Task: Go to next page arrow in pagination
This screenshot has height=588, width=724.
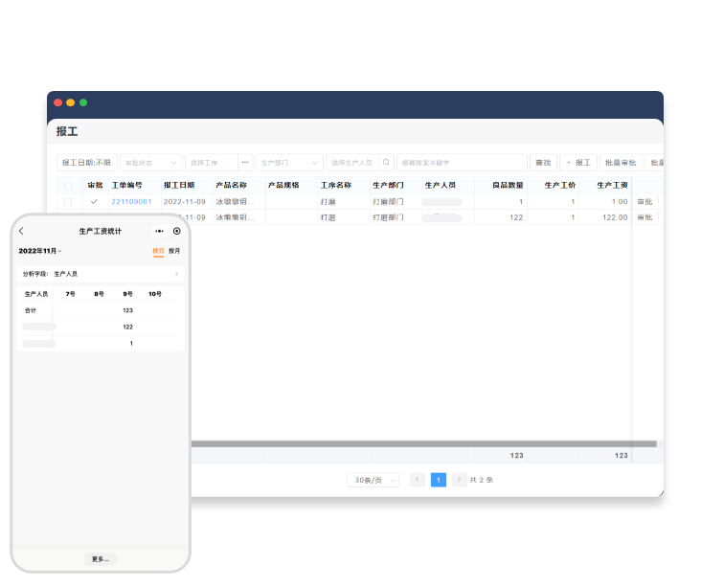Action: click(x=459, y=480)
